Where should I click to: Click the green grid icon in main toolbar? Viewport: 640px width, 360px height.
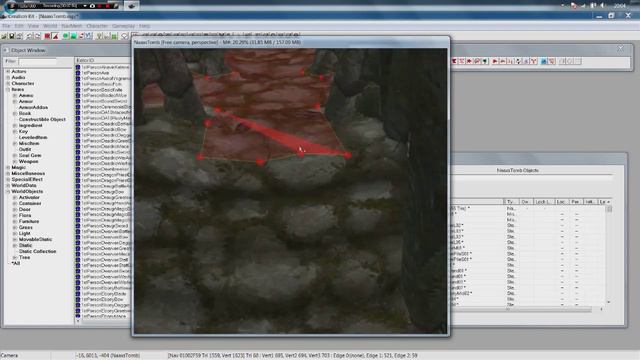pos(115,36)
